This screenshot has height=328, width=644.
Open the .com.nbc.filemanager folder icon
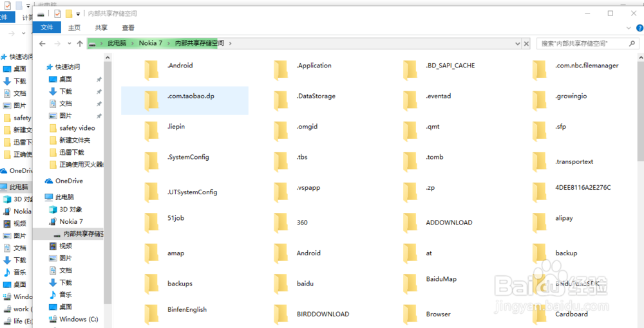(539, 70)
